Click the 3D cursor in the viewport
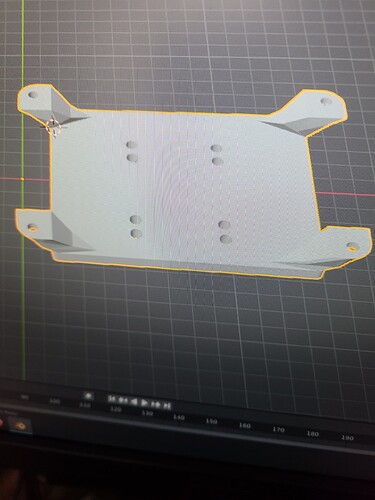Screen dimensions: 375x500 53,127
